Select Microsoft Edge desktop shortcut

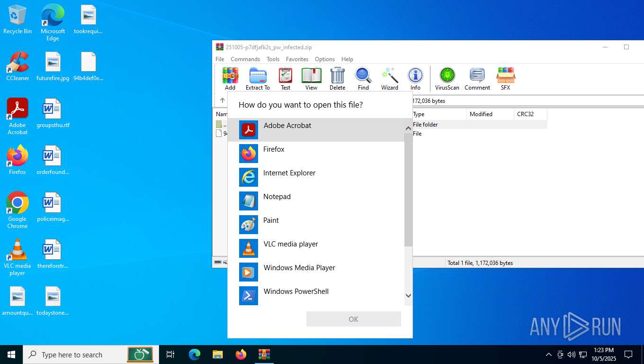pyautogui.click(x=53, y=23)
